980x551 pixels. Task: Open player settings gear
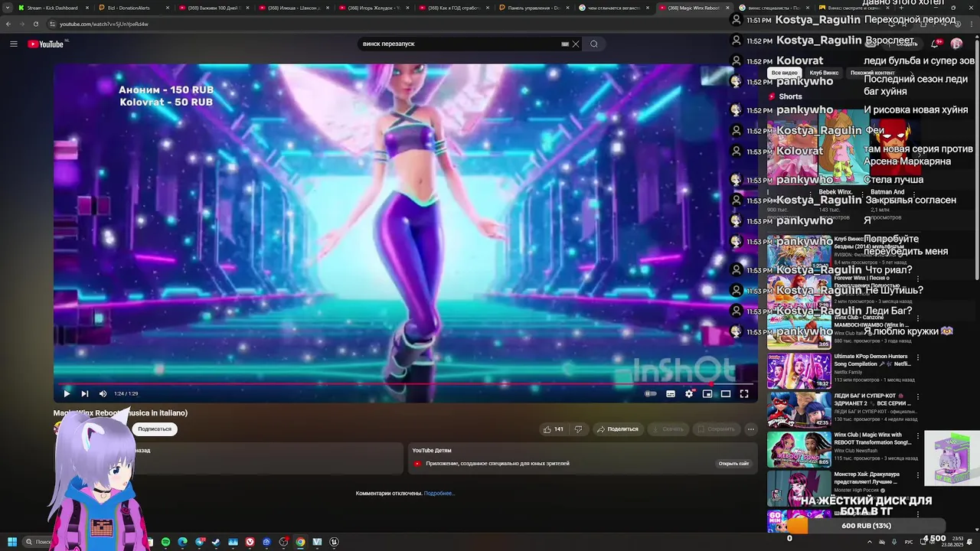(x=689, y=393)
